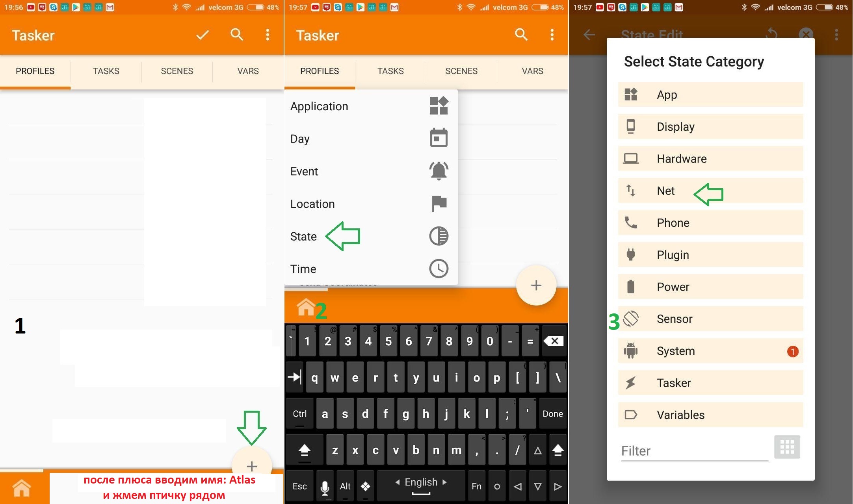Tap the down arrow key on the keyboard
853x504 pixels.
538,486
